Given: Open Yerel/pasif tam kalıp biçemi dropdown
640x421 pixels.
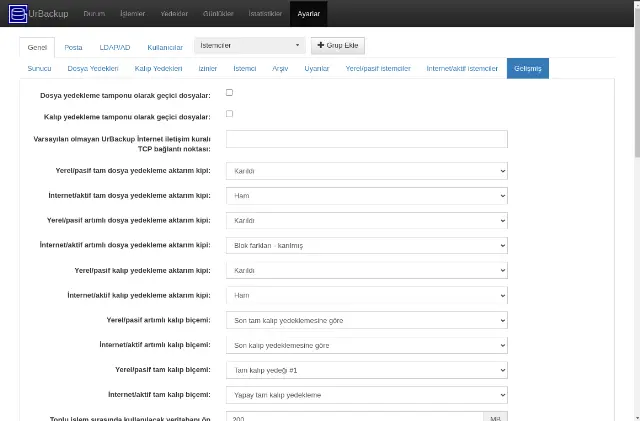Looking at the screenshot, I should (367, 370).
